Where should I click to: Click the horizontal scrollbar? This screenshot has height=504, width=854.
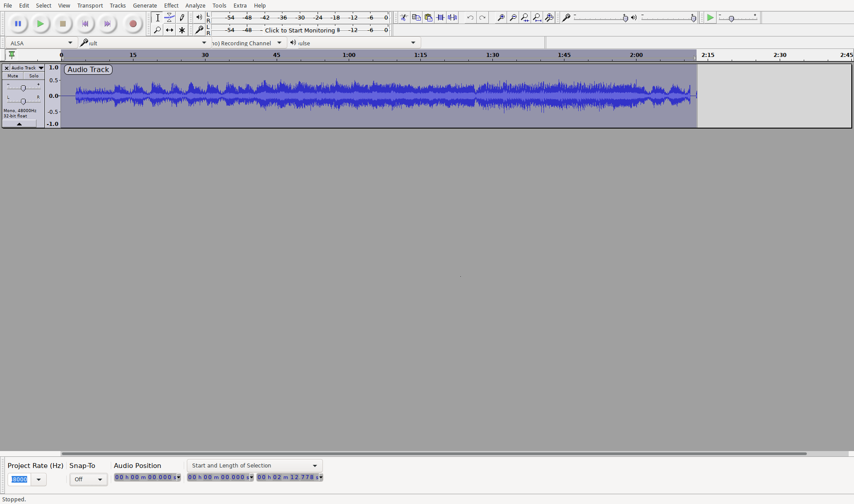click(x=434, y=454)
